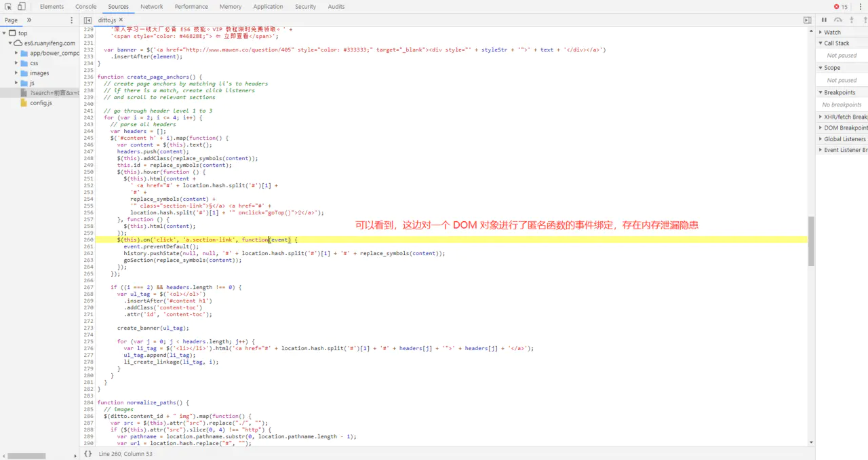This screenshot has width=868, height=460.
Task: Select the Page navigator tab
Action: click(x=12, y=20)
